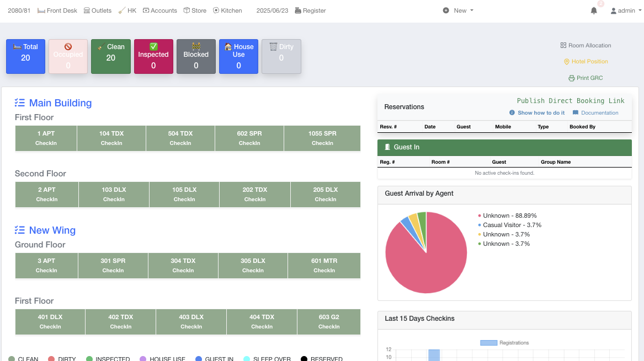Click the date 2025/06/23
The width and height of the screenshot is (644, 361).
(x=272, y=10)
